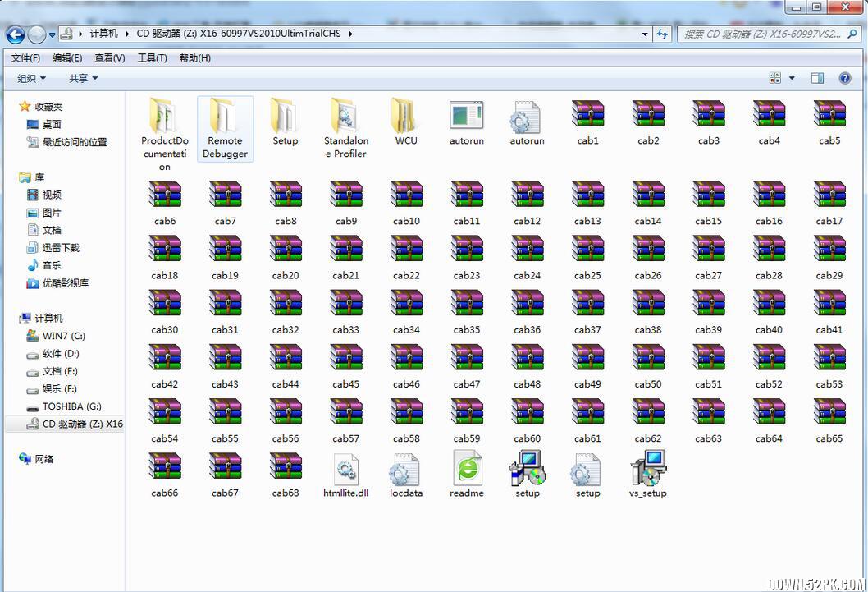Open the 迅雷下载 library
Viewport: 868px width, 592px height.
(x=61, y=248)
